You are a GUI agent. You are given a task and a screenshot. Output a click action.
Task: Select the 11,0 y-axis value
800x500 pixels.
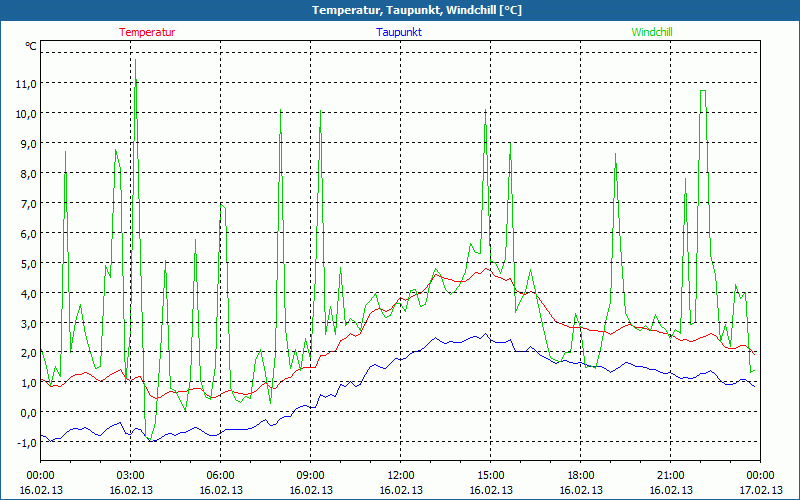pos(26,84)
